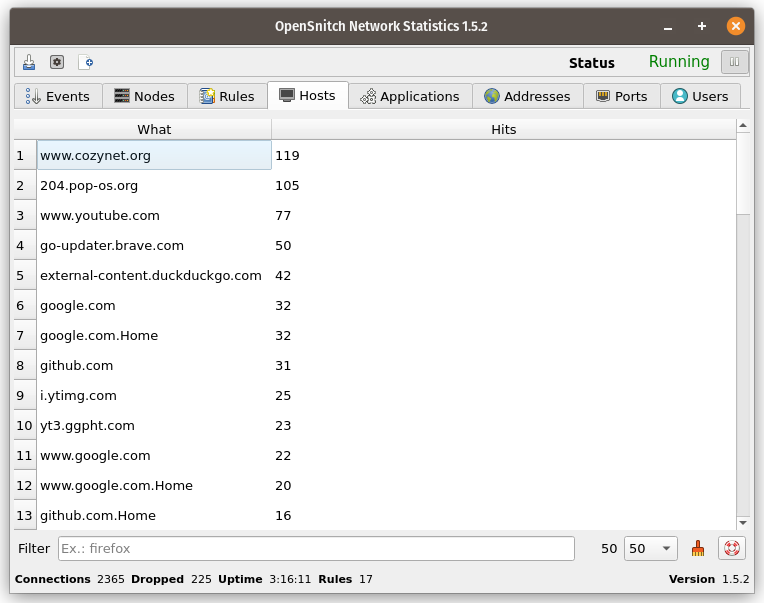Open the Addresses tab
Image resolution: width=764 pixels, height=603 pixels.
pos(527,96)
